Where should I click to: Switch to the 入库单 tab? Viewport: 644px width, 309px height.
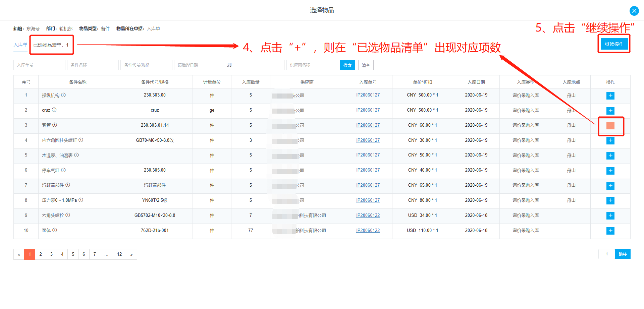click(x=20, y=45)
